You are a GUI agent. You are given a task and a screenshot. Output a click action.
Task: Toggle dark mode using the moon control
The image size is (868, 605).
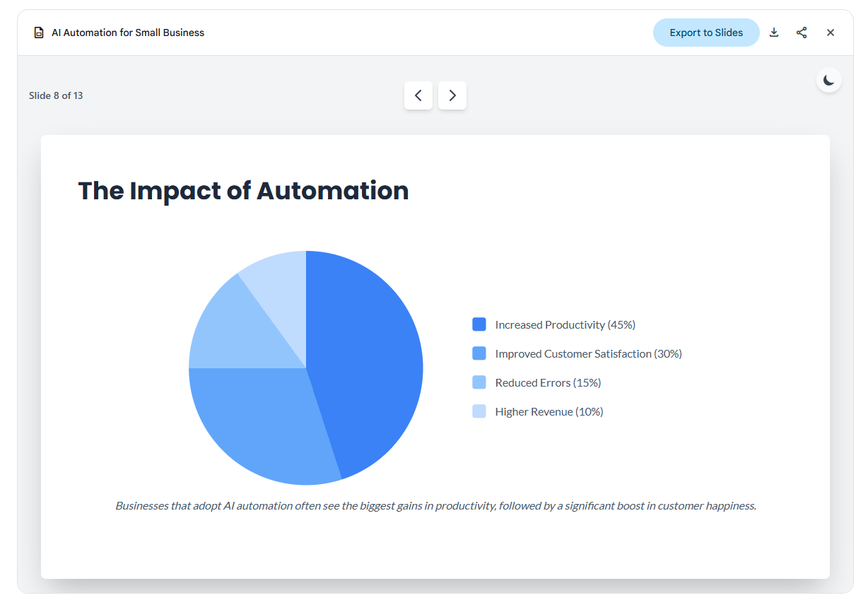tap(828, 80)
